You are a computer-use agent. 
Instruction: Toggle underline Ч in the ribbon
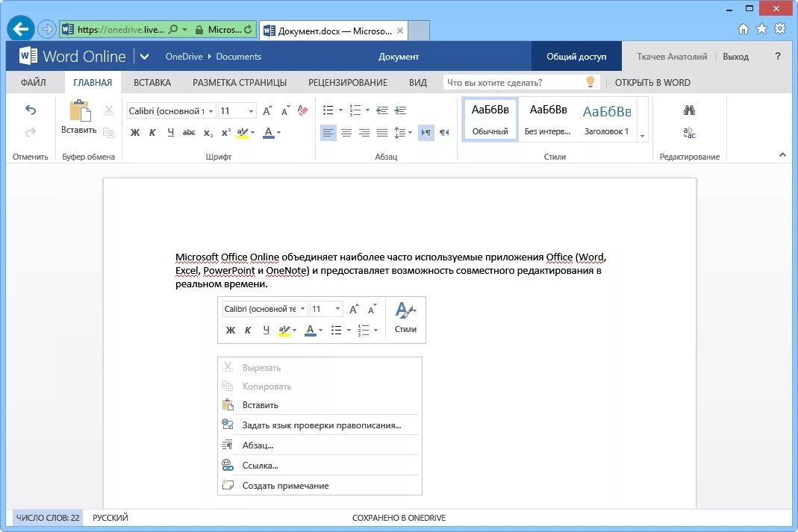170,132
